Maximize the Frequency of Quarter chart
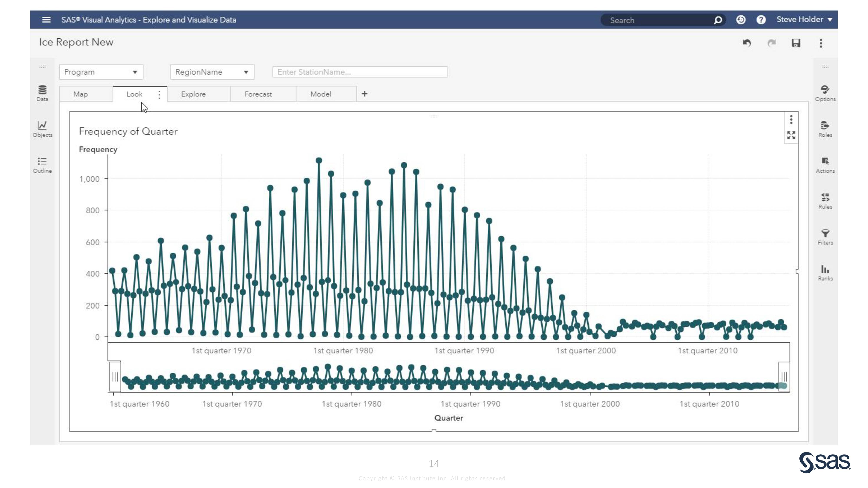Image resolution: width=868 pixels, height=488 pixels. [791, 135]
